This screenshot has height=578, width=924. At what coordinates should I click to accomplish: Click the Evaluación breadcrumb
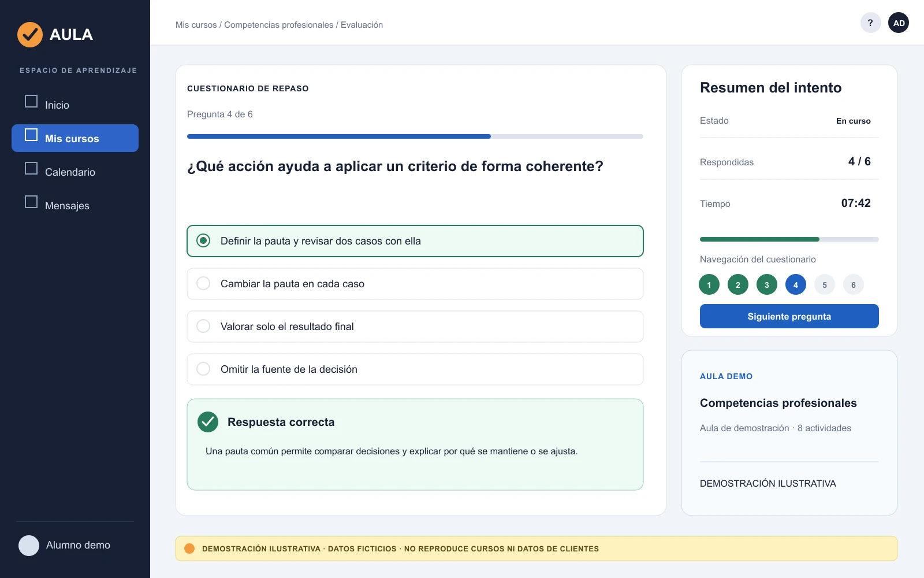[x=362, y=25]
